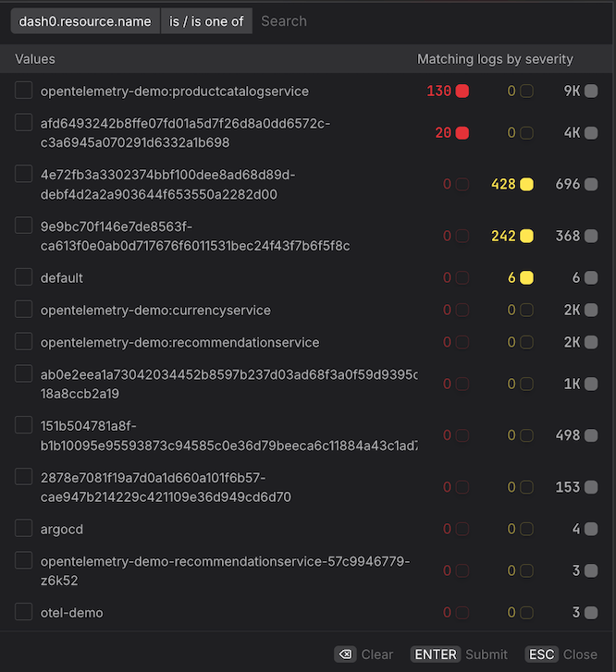Enable the 9e9bc70f146e7de8563f row checkbox
Screen dimensions: 616x672
pyautogui.click(x=24, y=226)
